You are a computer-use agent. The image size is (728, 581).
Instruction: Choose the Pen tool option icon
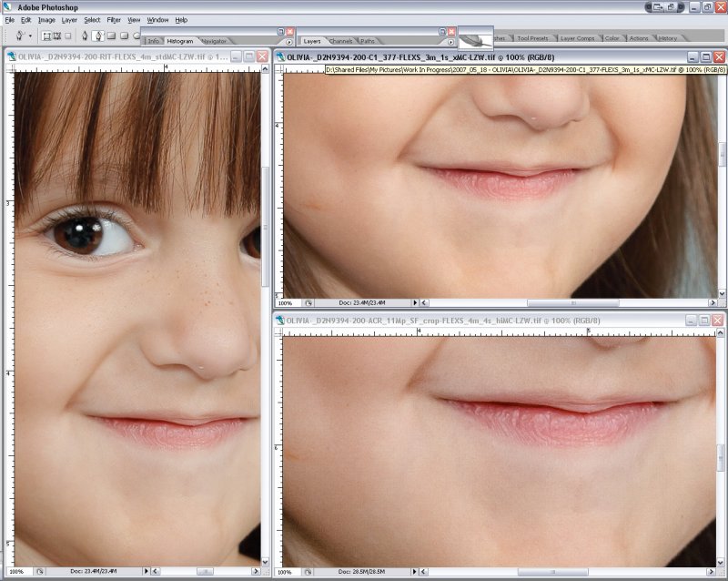pyautogui.click(x=85, y=36)
